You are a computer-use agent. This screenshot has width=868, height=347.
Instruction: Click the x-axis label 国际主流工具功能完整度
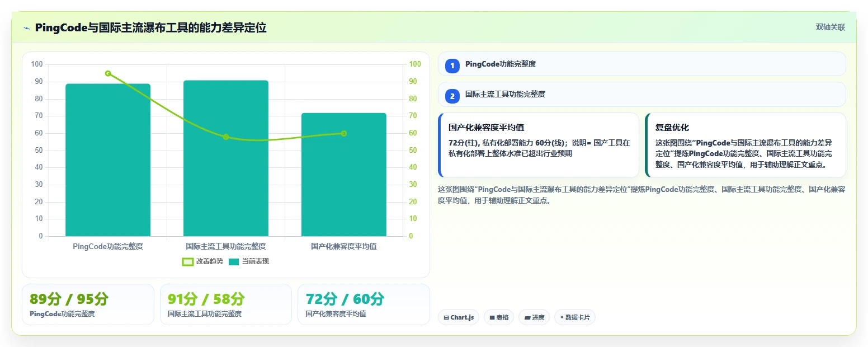(x=226, y=246)
